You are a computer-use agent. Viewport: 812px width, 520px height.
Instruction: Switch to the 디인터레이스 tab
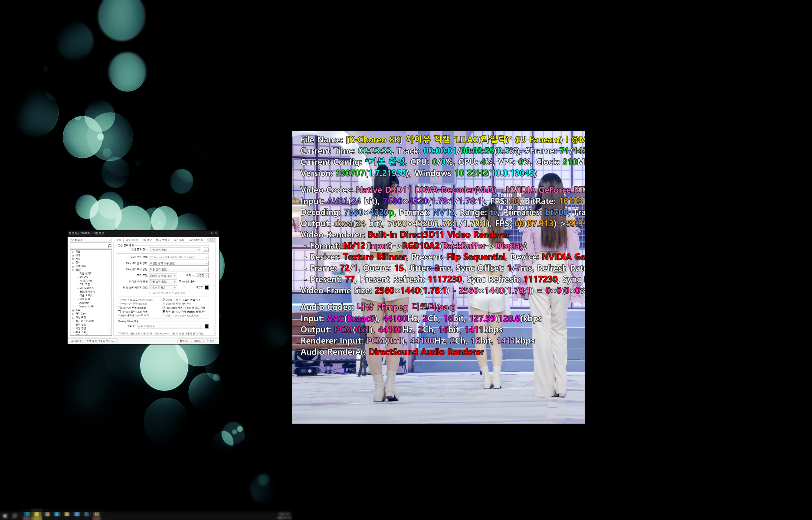point(195,240)
